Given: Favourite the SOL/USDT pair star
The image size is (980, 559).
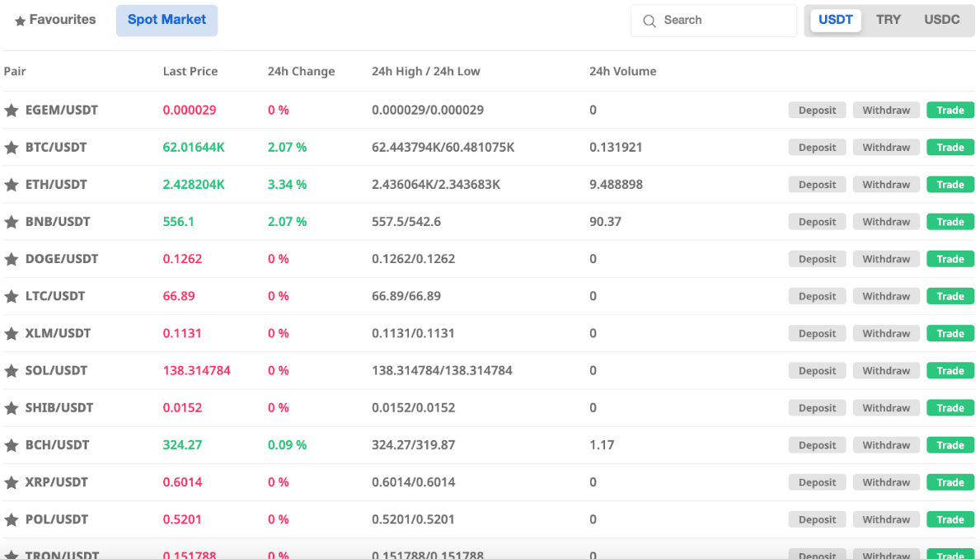Looking at the screenshot, I should (x=12, y=371).
